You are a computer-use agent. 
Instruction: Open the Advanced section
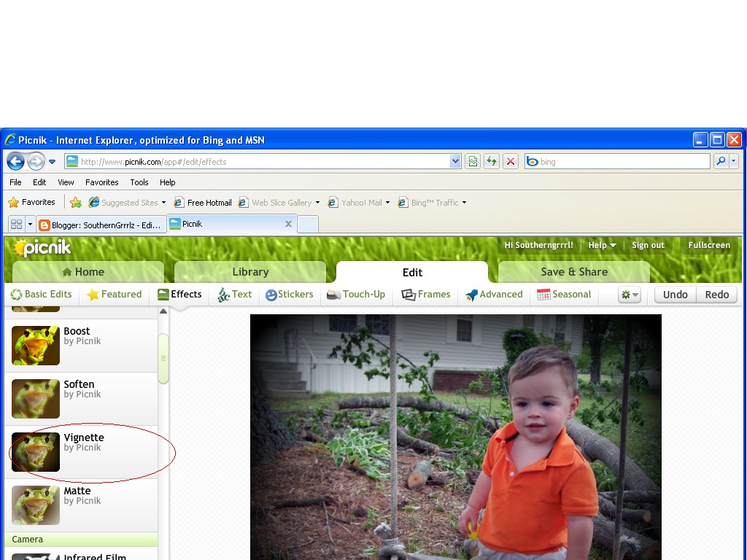[x=494, y=295]
